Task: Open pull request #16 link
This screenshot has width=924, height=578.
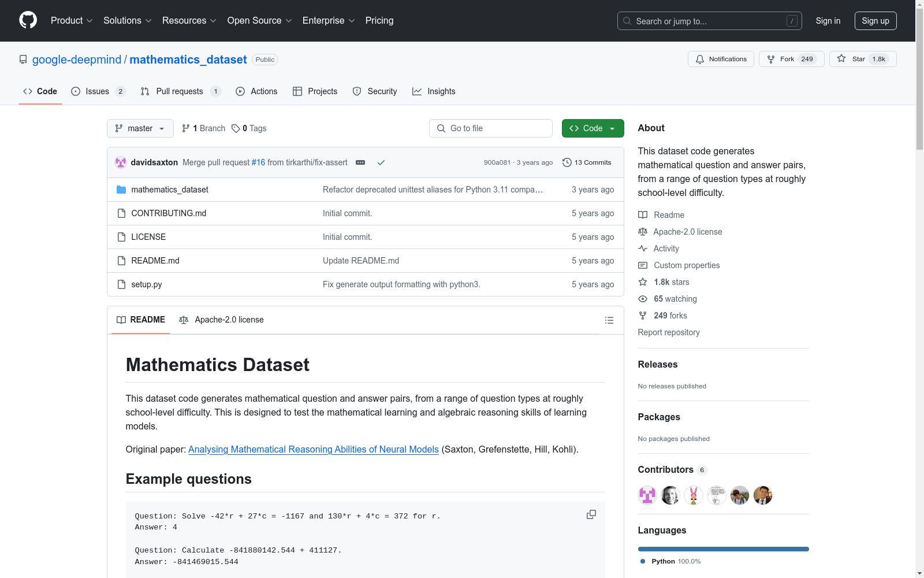Action: tap(258, 162)
